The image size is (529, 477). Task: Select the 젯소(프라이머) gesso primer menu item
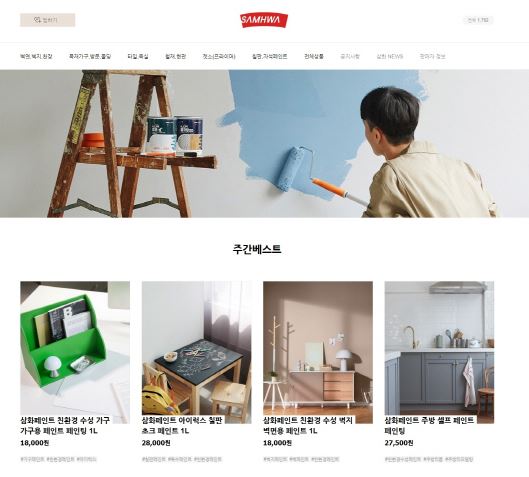coord(219,56)
